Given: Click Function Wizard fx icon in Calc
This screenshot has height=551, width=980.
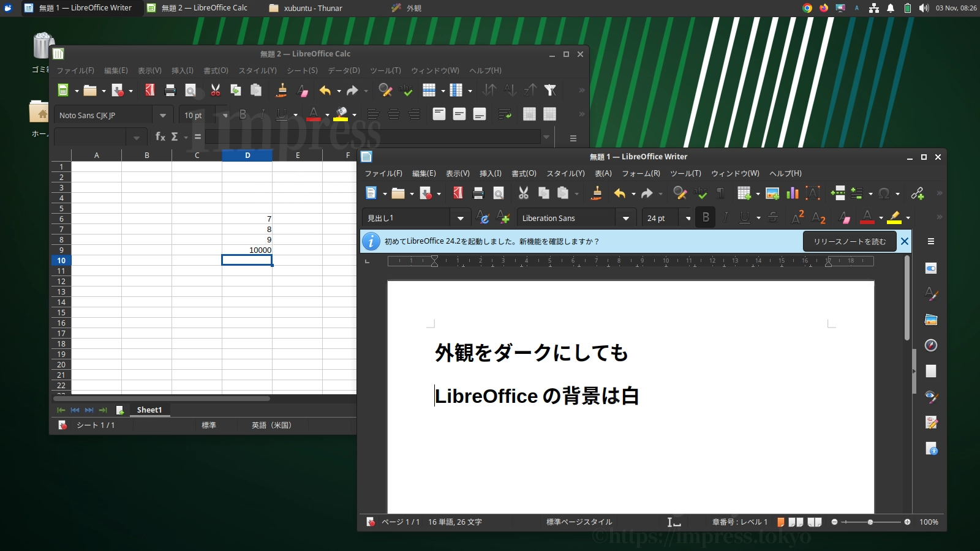Looking at the screenshot, I should coord(160,137).
